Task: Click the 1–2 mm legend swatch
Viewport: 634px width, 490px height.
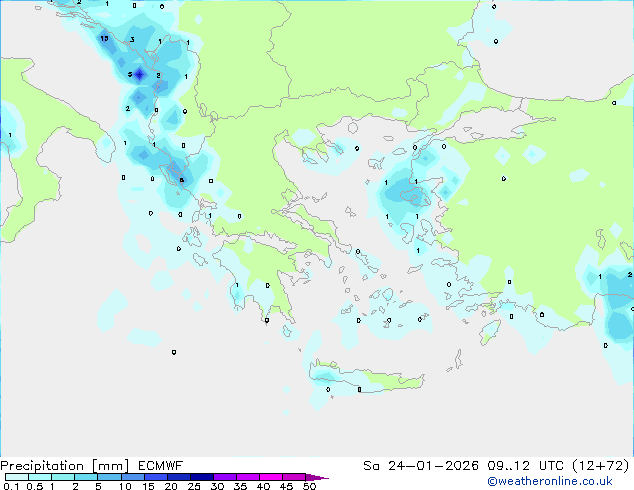Action: coord(63,477)
